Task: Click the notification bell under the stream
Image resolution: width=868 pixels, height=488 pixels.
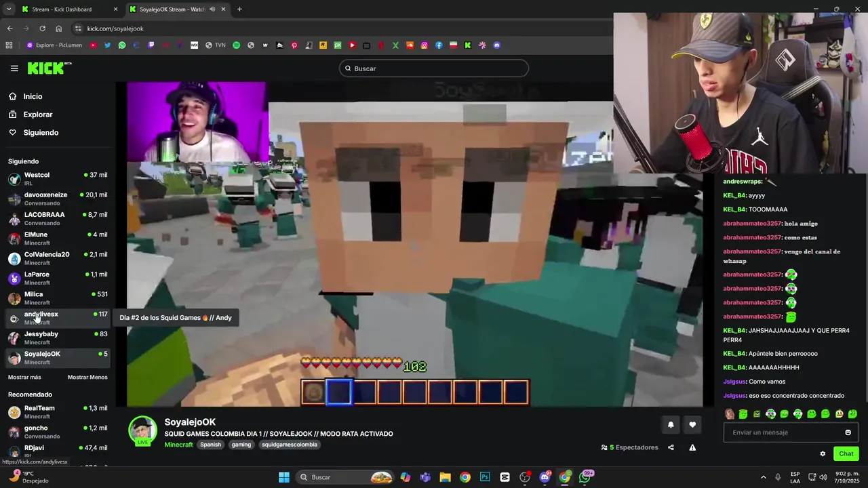Action: pos(671,425)
